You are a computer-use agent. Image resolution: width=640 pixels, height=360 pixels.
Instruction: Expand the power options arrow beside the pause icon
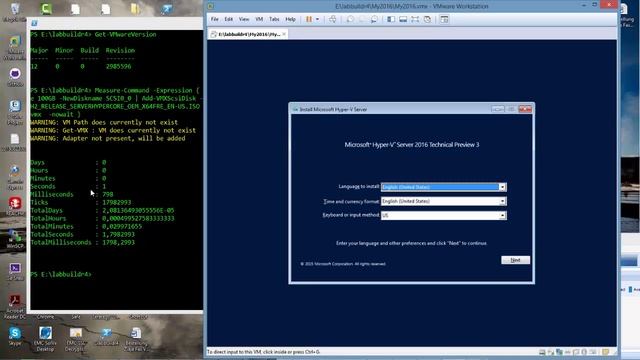click(318, 19)
